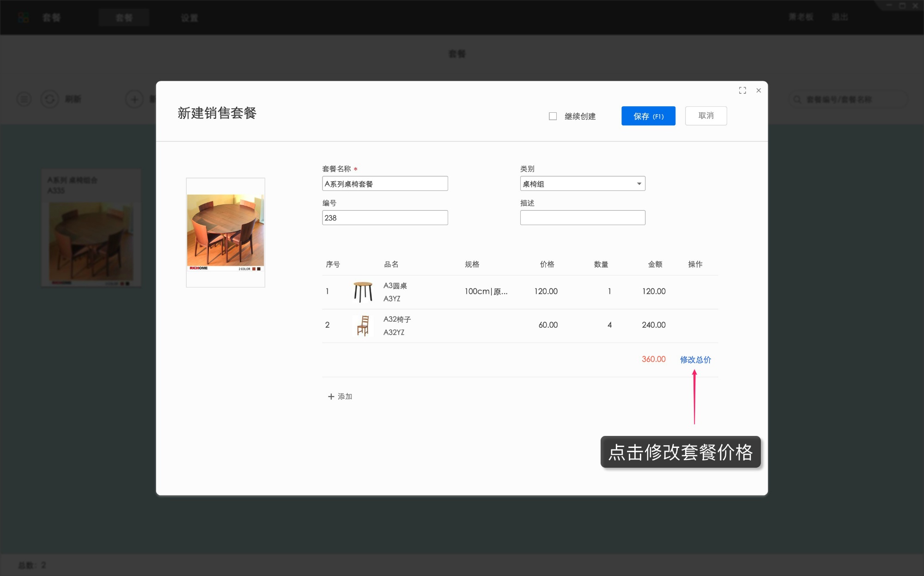The image size is (924, 576).
Task: Click the 取消 cancel button
Action: (x=706, y=116)
